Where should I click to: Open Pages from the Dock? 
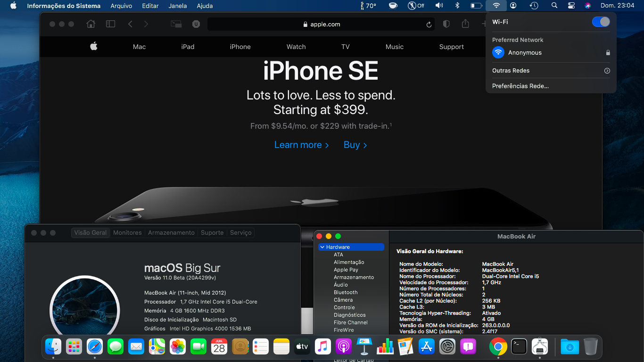(406, 347)
